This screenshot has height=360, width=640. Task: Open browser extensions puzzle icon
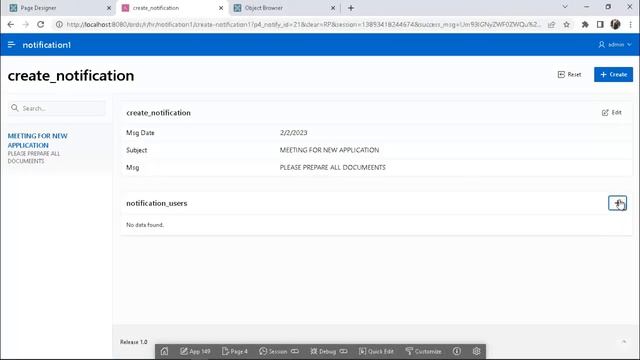point(585,24)
